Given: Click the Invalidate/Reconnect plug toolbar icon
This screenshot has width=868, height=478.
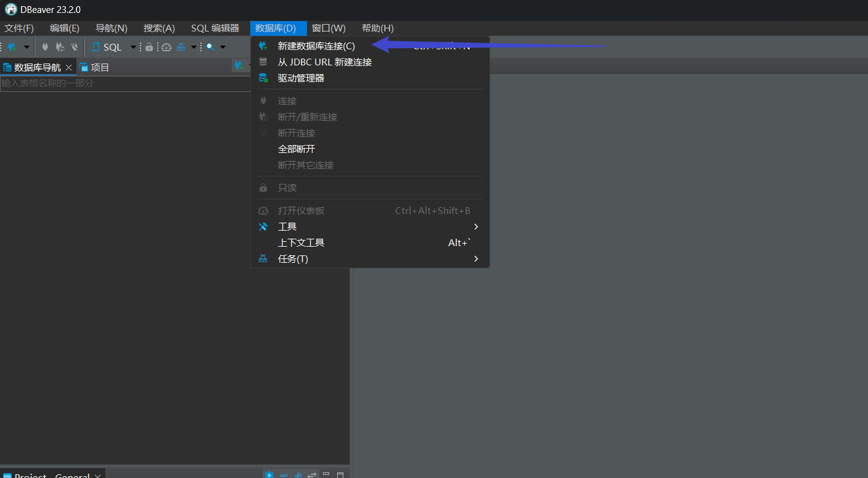Looking at the screenshot, I should 60,47.
